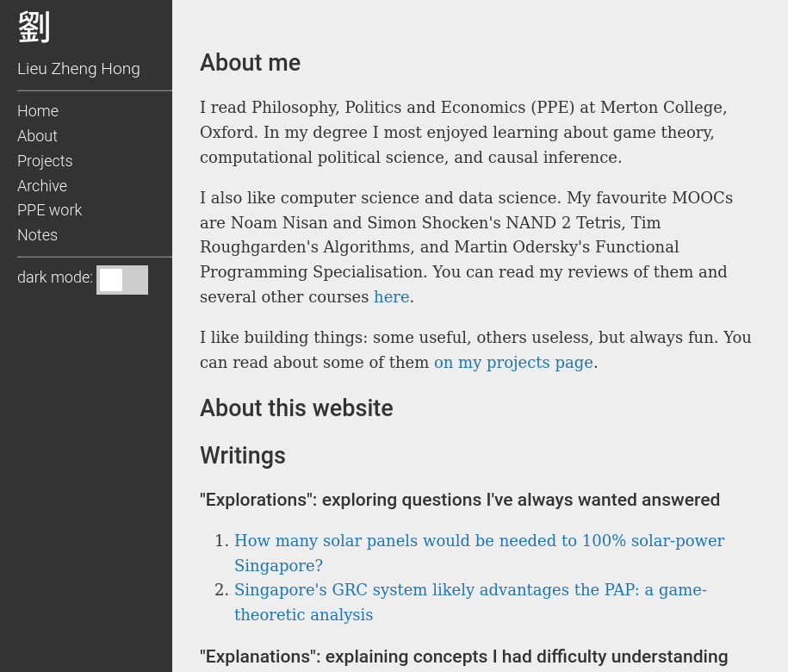
Task: Navigate to Projects in the sidebar
Action: tap(45, 161)
